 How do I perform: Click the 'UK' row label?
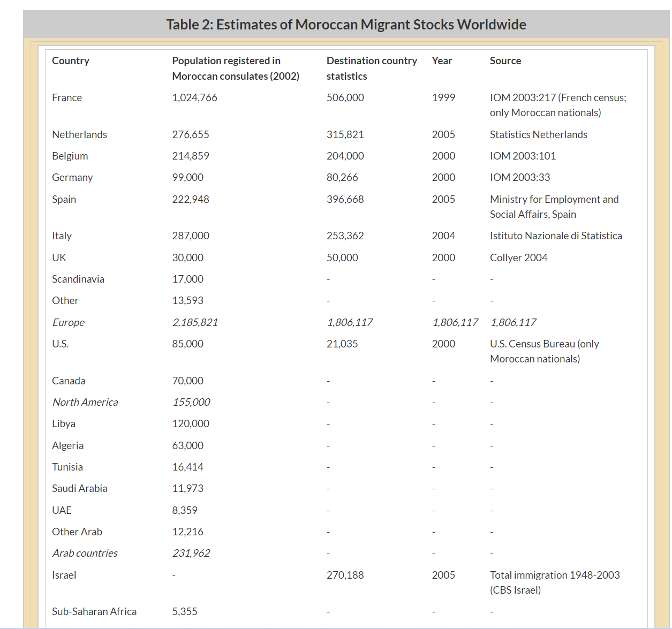click(59, 257)
